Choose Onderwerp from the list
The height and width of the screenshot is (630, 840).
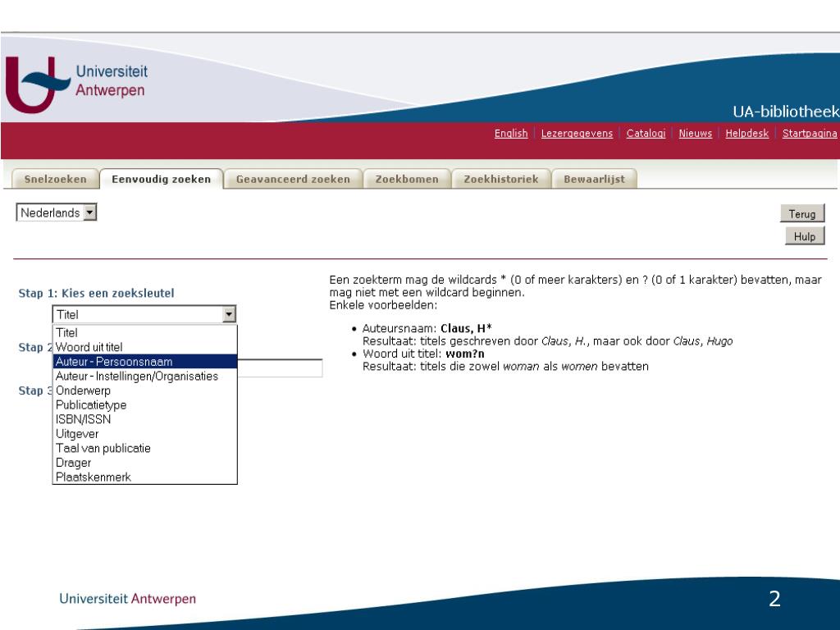point(144,390)
